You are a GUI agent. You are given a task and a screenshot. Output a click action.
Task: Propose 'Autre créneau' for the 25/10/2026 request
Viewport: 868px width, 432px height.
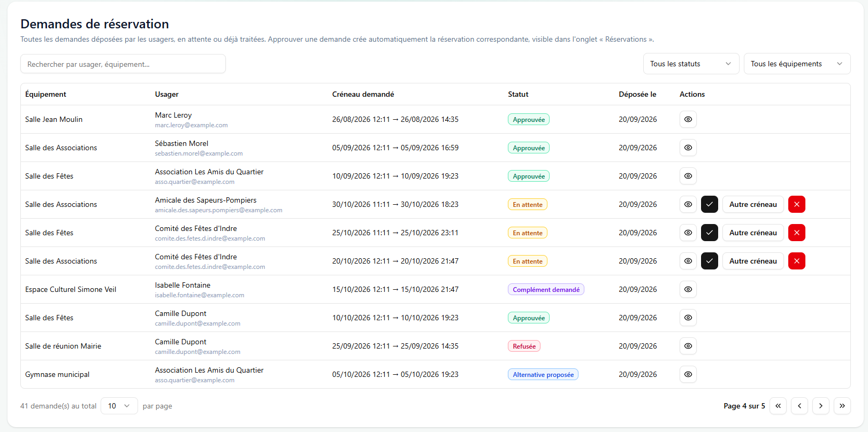click(x=753, y=233)
